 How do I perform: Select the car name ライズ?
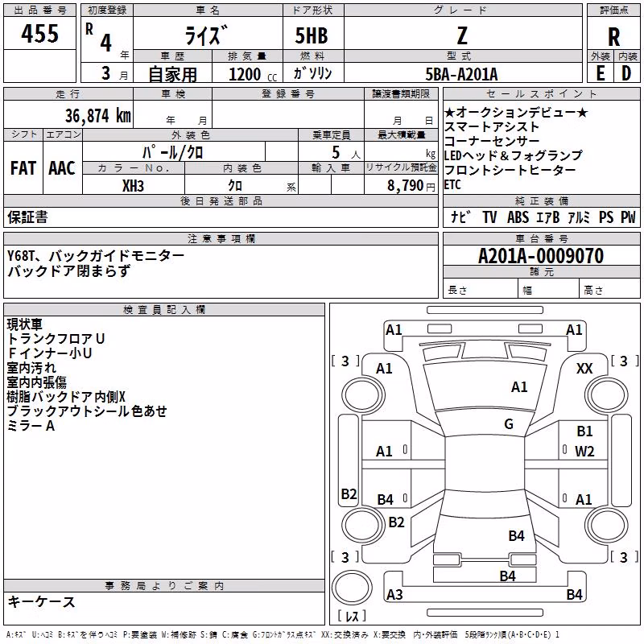tap(206, 35)
